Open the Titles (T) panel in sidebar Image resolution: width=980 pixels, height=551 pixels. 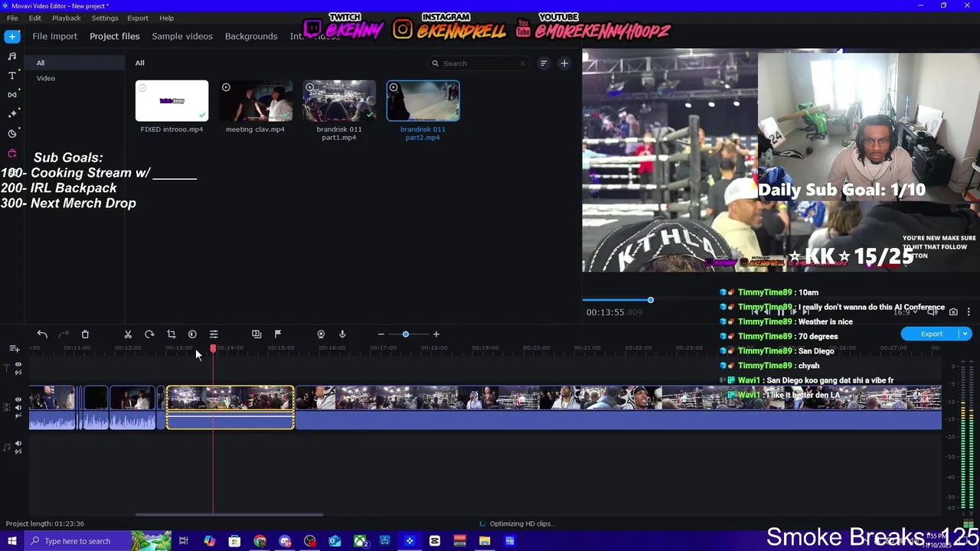coord(12,75)
